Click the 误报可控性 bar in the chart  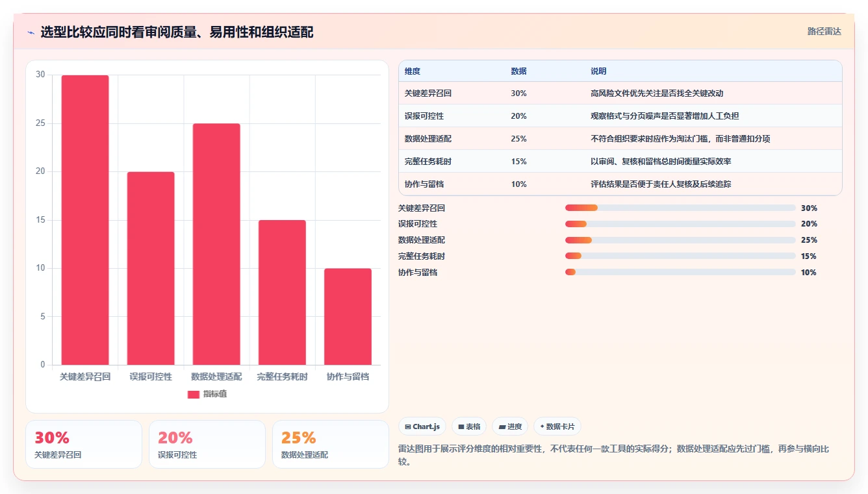151,268
